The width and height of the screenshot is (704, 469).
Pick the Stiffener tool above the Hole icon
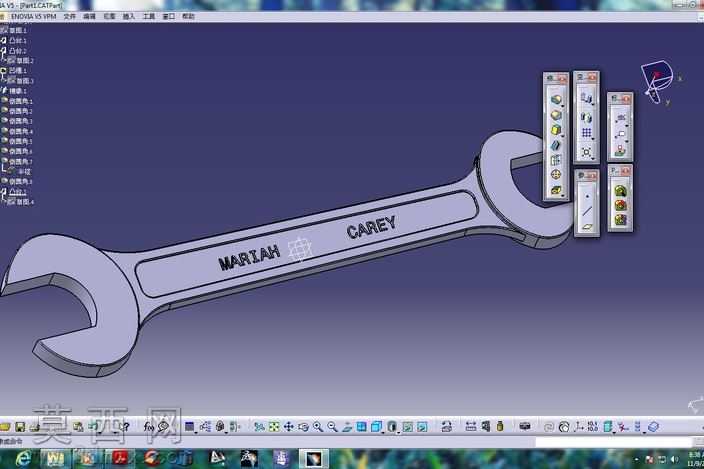pos(556,160)
